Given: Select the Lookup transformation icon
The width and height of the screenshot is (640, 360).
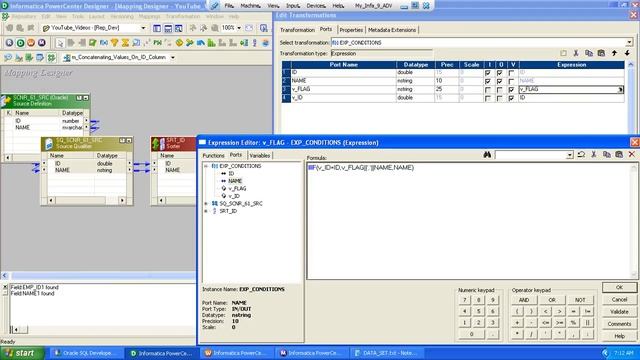Looking at the screenshot, I should [136, 43].
